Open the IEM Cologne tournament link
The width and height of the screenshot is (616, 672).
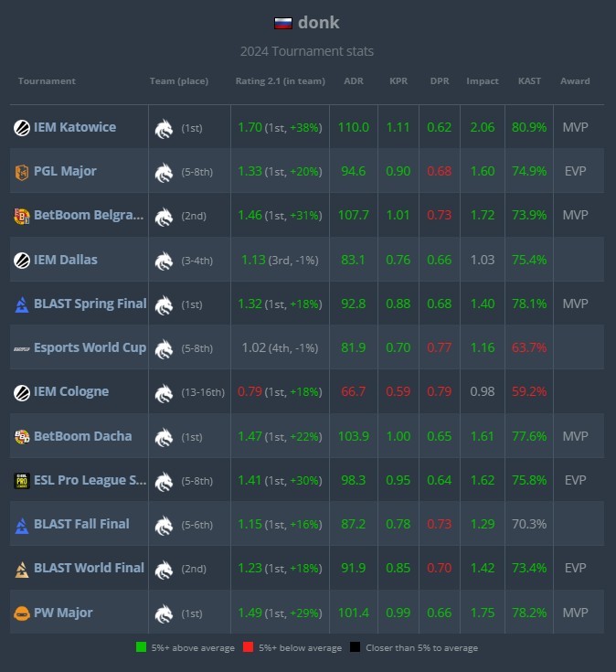click(71, 391)
